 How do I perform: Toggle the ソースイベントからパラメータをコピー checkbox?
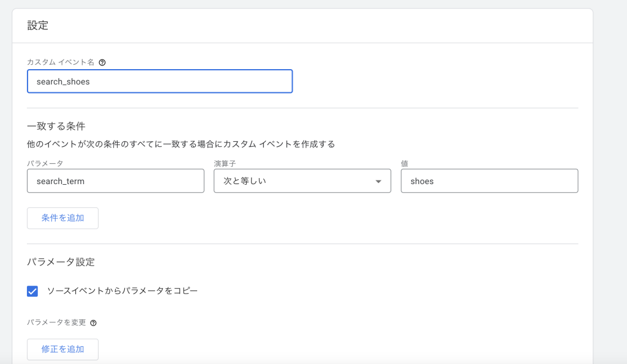pyautogui.click(x=32, y=291)
